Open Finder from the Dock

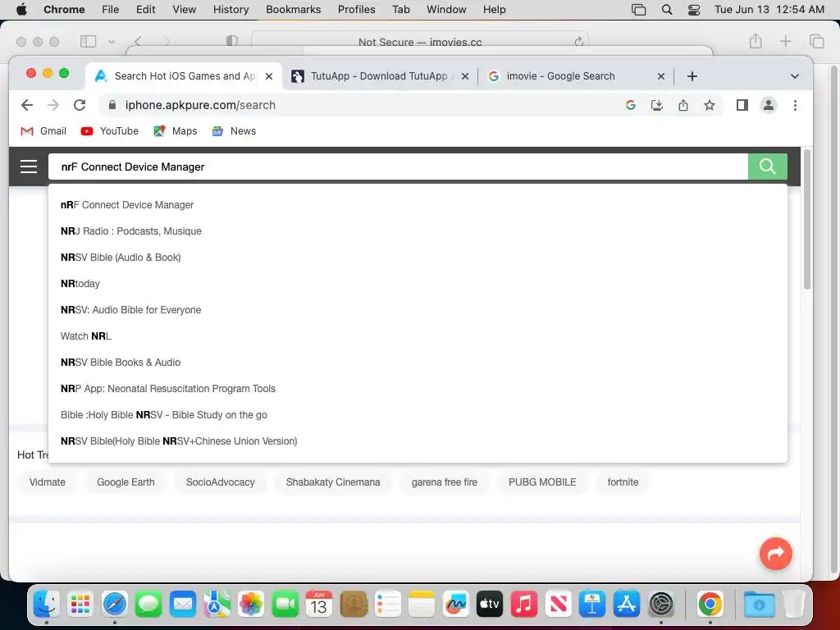(x=46, y=605)
